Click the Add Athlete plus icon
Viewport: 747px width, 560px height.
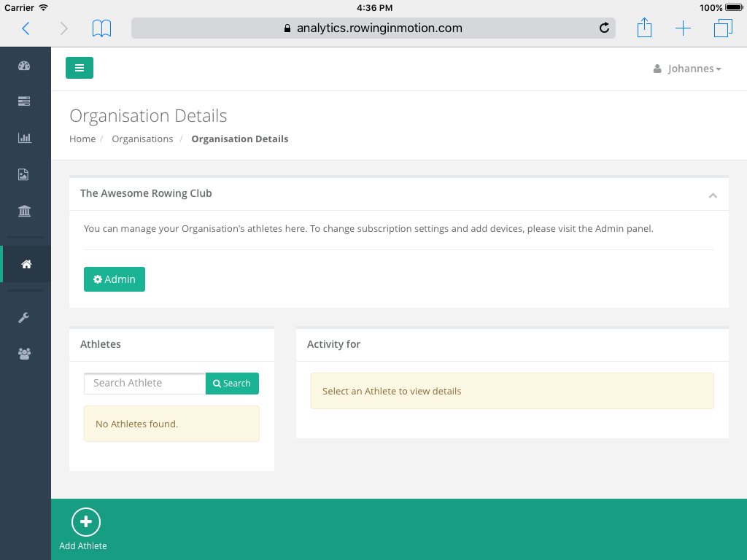coord(85,522)
